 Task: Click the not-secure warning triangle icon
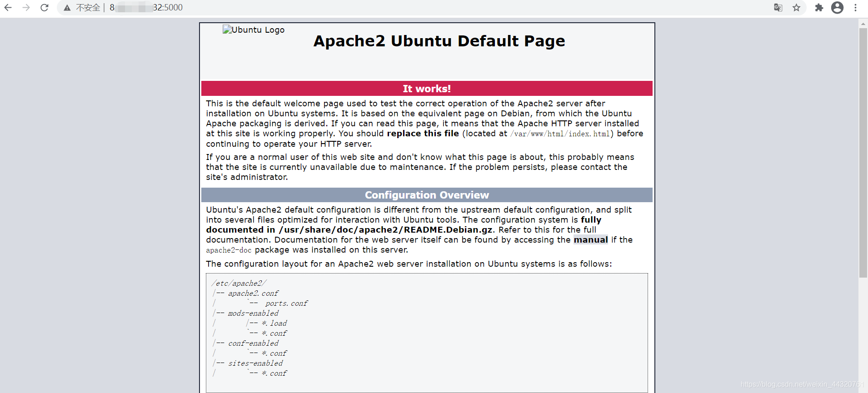pyautogui.click(x=67, y=8)
